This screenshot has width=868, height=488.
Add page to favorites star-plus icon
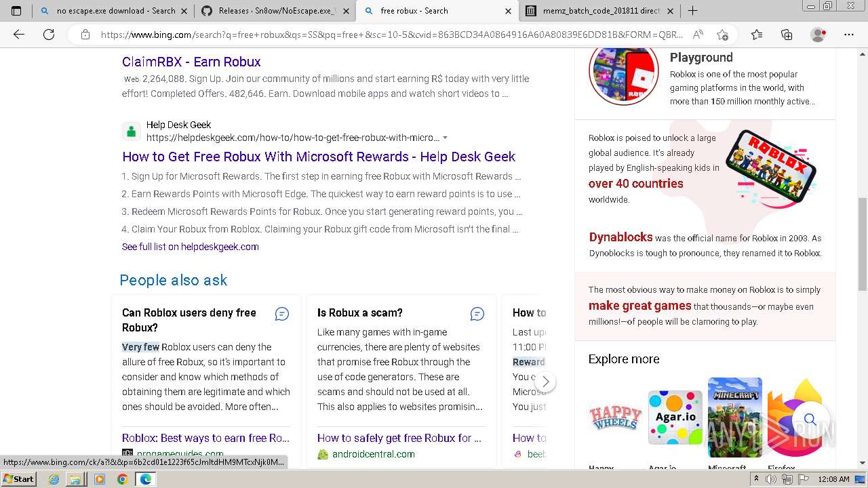pos(723,35)
